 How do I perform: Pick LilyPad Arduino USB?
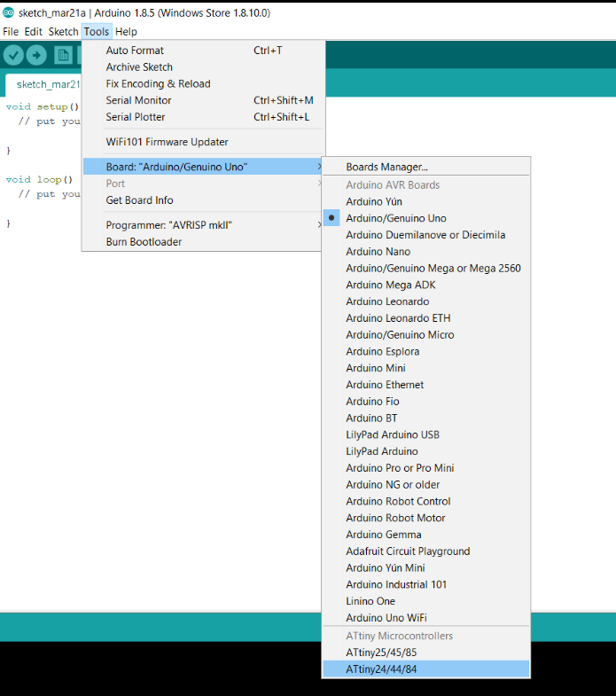pos(426,434)
